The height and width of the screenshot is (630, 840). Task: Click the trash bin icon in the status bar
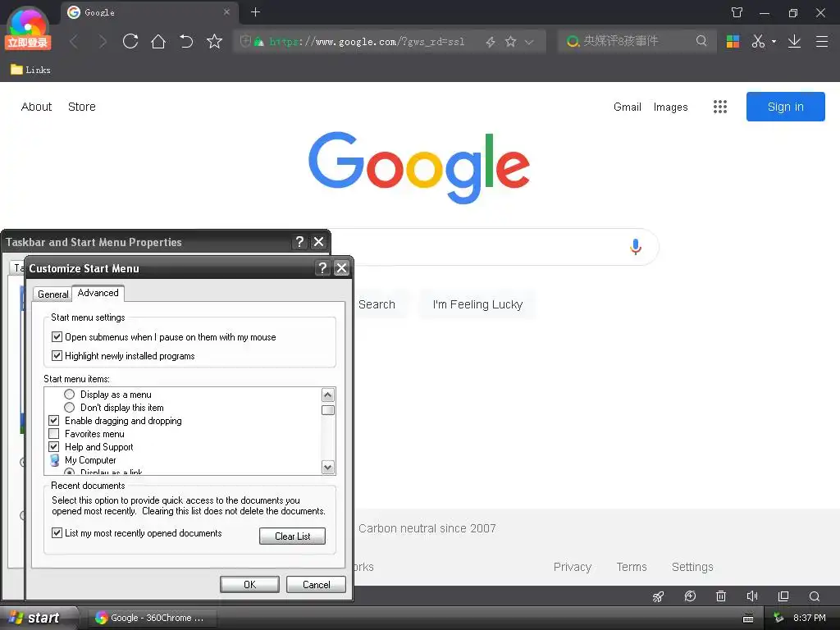721,596
